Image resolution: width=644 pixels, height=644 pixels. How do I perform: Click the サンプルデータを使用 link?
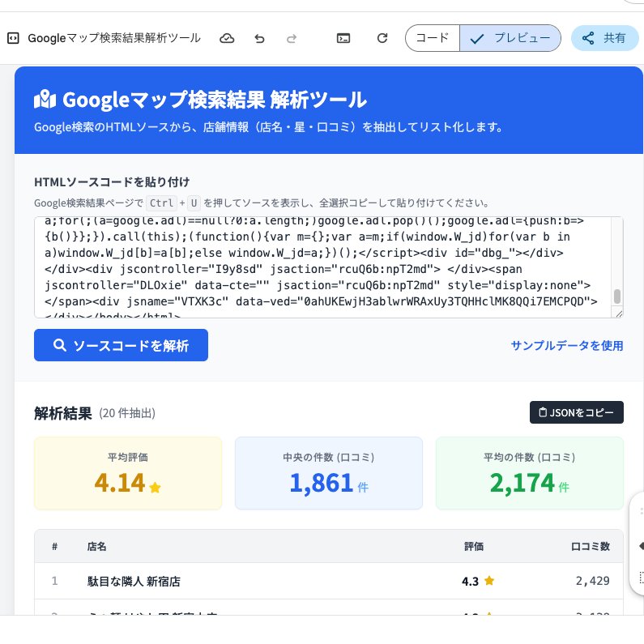tap(567, 345)
